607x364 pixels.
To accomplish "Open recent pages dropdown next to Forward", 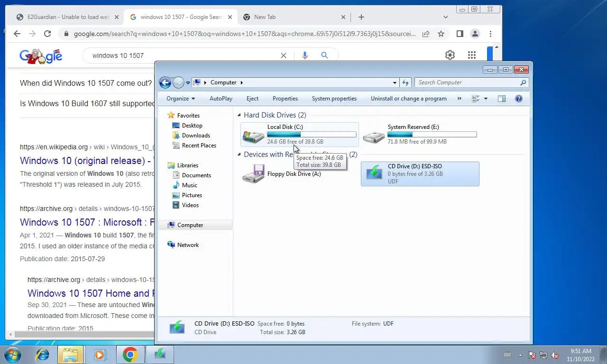I will [x=188, y=83].
